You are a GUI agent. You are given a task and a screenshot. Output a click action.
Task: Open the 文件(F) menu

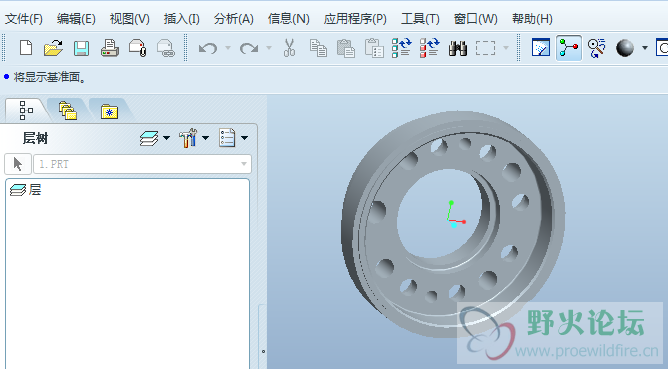[x=23, y=19]
